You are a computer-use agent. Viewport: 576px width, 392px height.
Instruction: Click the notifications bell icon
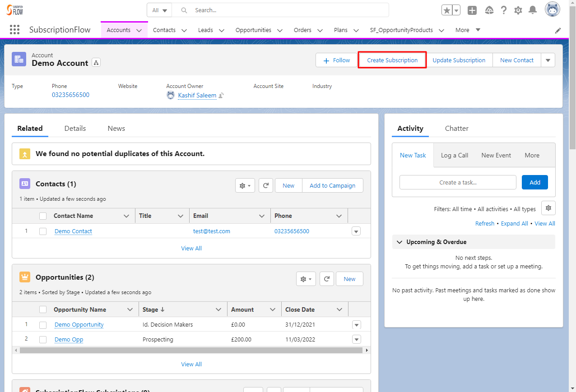tap(532, 9)
